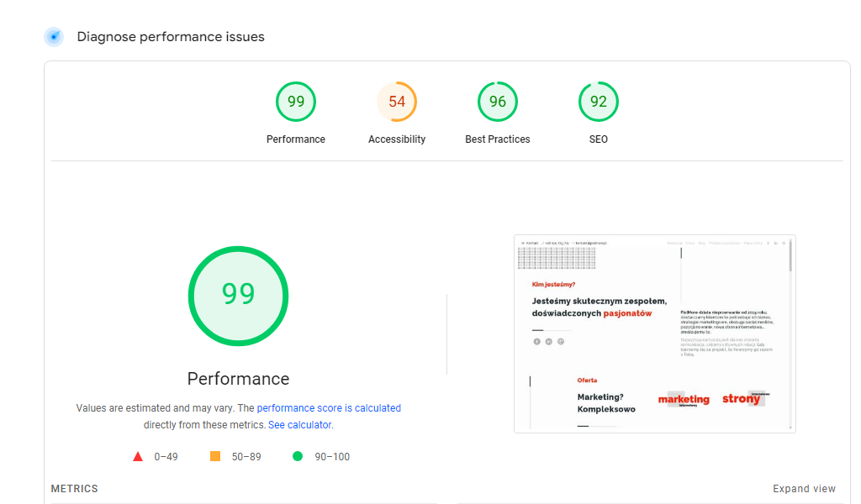
Task: Click the red triangle 0–49 legend icon
Action: point(138,456)
